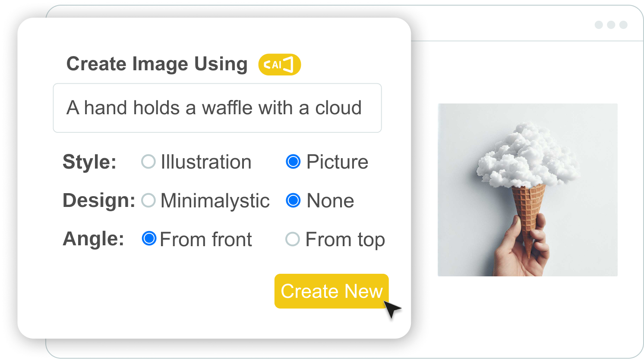Click the rightmost gray dot icon
Image resolution: width=644 pixels, height=360 pixels.
(623, 25)
